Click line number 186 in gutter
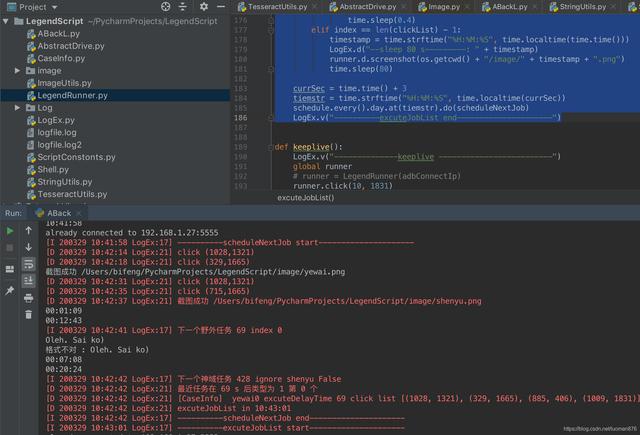This screenshot has height=435, width=640. [x=240, y=118]
